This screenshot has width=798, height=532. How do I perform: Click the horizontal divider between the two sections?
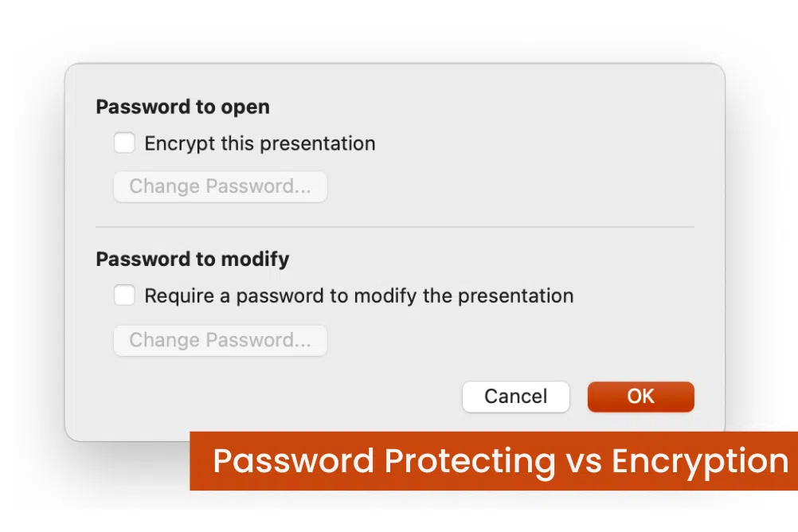(394, 227)
